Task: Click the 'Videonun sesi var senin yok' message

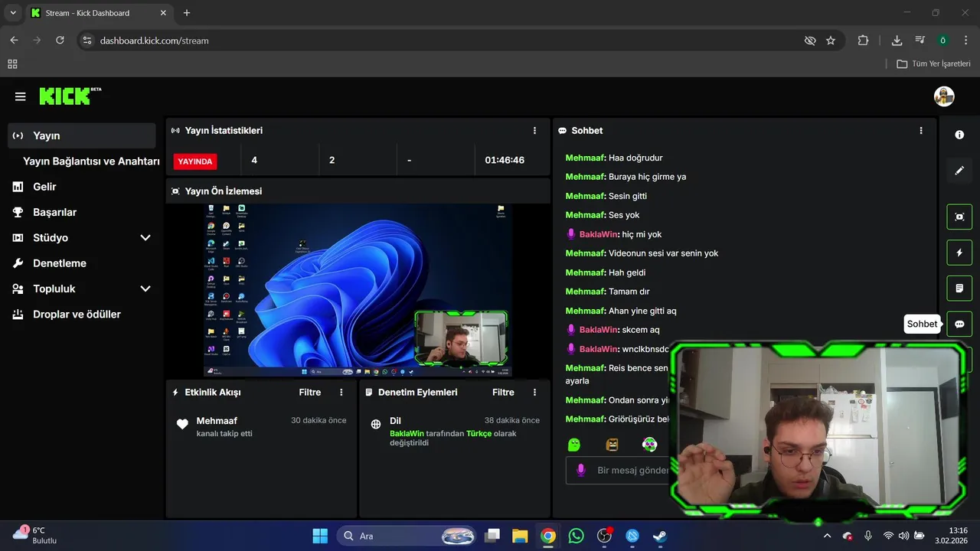Action: pos(663,253)
